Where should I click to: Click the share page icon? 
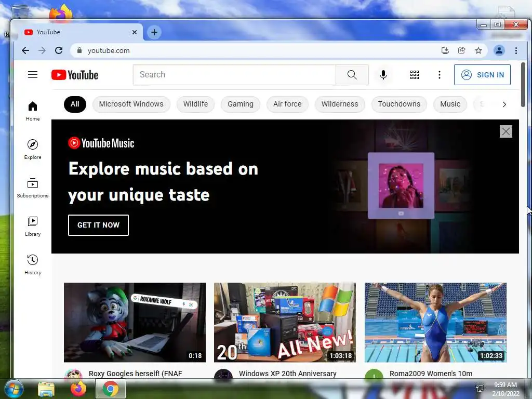point(462,50)
